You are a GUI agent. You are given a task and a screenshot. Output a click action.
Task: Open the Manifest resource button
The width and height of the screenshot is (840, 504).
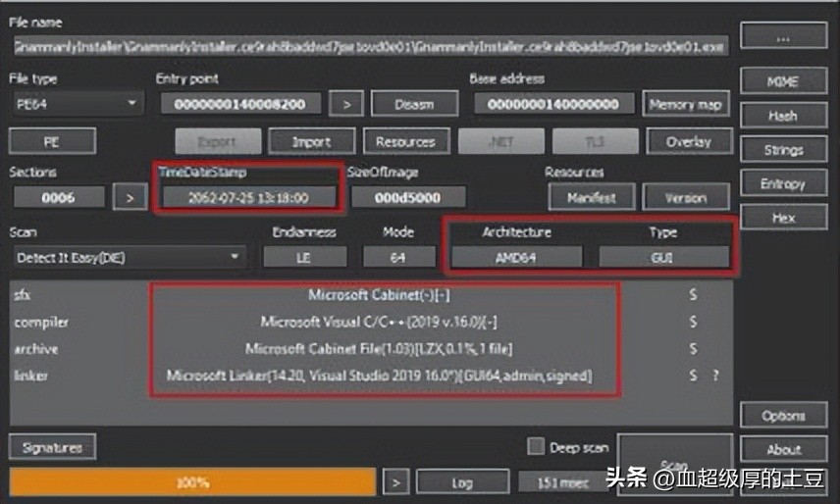click(x=592, y=197)
